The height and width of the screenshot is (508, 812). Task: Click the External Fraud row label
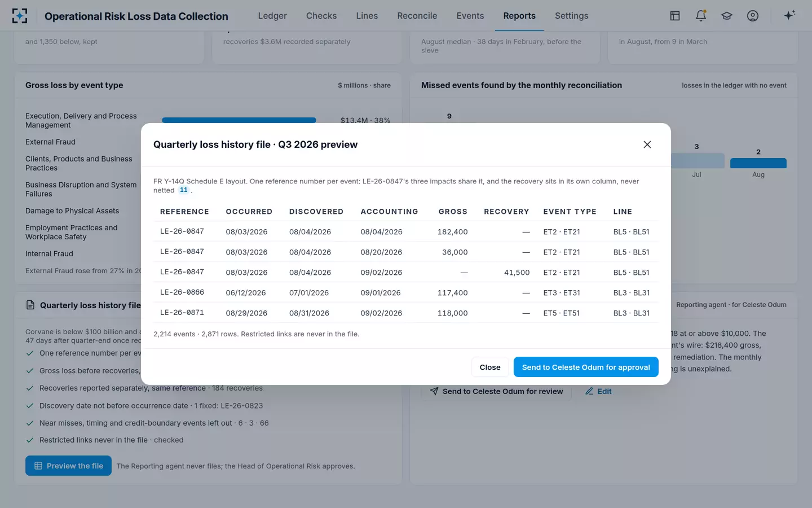point(50,142)
